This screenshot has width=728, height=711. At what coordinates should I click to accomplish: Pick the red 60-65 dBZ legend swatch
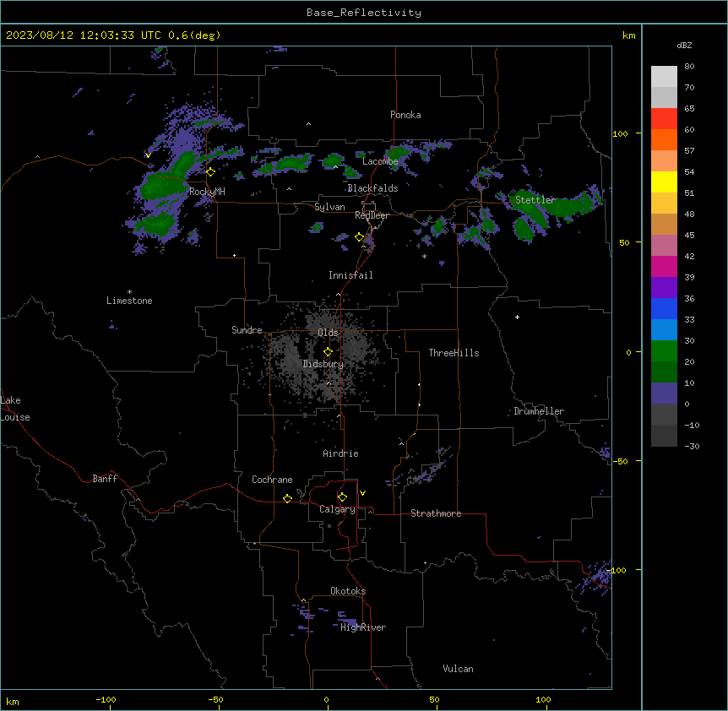[x=664, y=119]
